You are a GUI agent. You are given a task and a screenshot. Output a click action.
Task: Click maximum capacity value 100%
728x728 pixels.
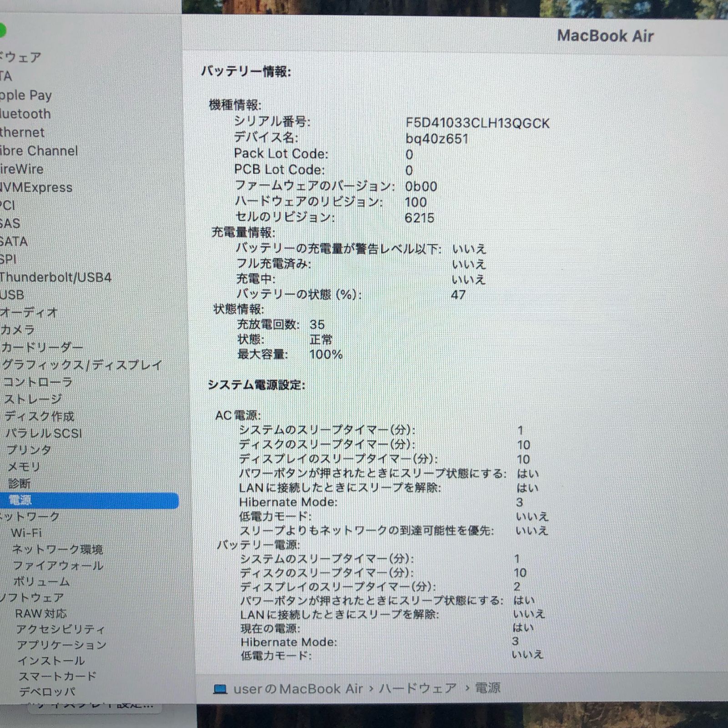point(326,354)
